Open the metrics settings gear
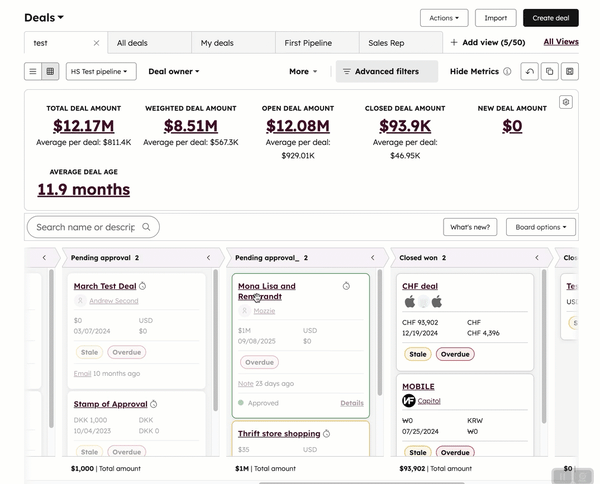 [x=566, y=102]
